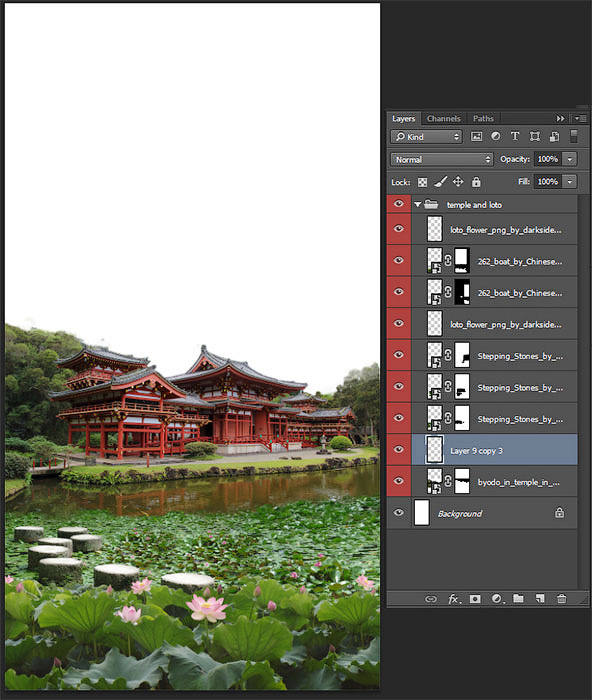This screenshot has width=592, height=700.
Task: Collapse the temple and loto group
Action: [x=417, y=204]
